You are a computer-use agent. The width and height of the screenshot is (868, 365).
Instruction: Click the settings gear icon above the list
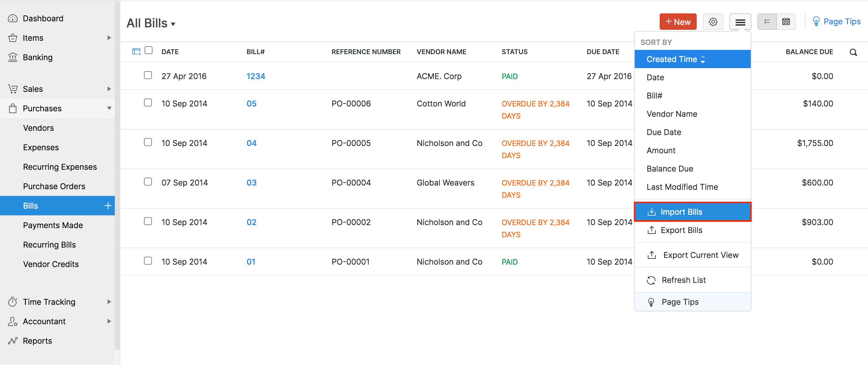coord(713,21)
